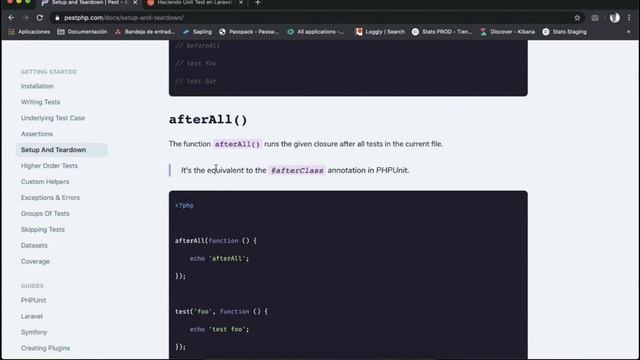Switch to the Haciendo Unit Test en Laravel tab
This screenshot has height=360, width=640.
click(195, 3)
